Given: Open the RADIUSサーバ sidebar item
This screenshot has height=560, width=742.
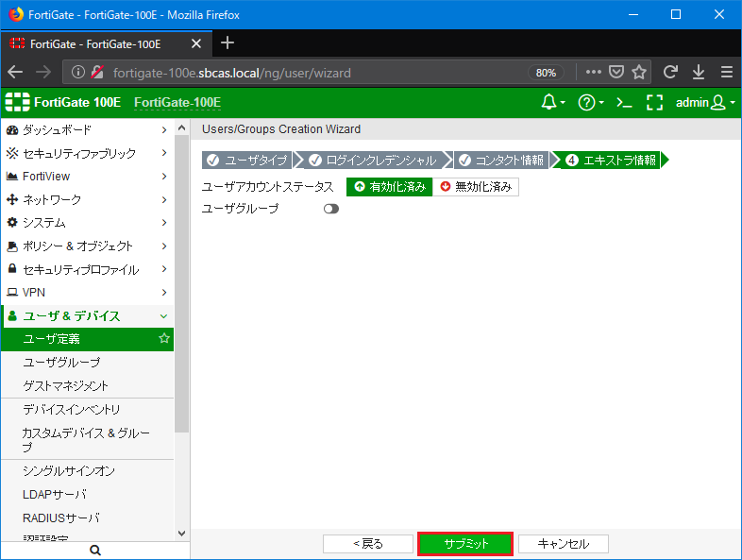Looking at the screenshot, I should [87, 518].
